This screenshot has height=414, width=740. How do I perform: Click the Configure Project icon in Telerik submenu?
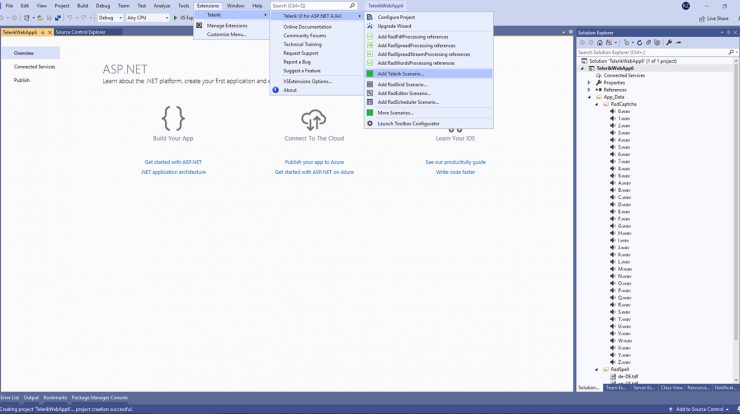pos(370,17)
